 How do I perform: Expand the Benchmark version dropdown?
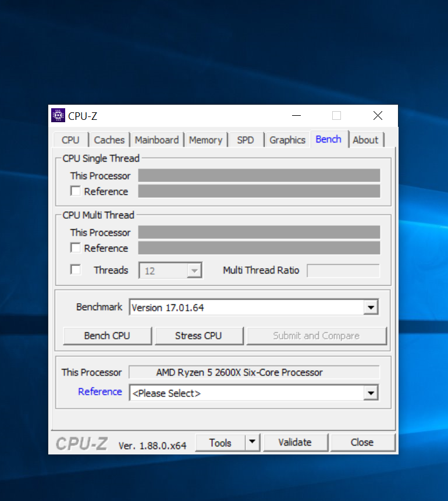click(x=254, y=307)
